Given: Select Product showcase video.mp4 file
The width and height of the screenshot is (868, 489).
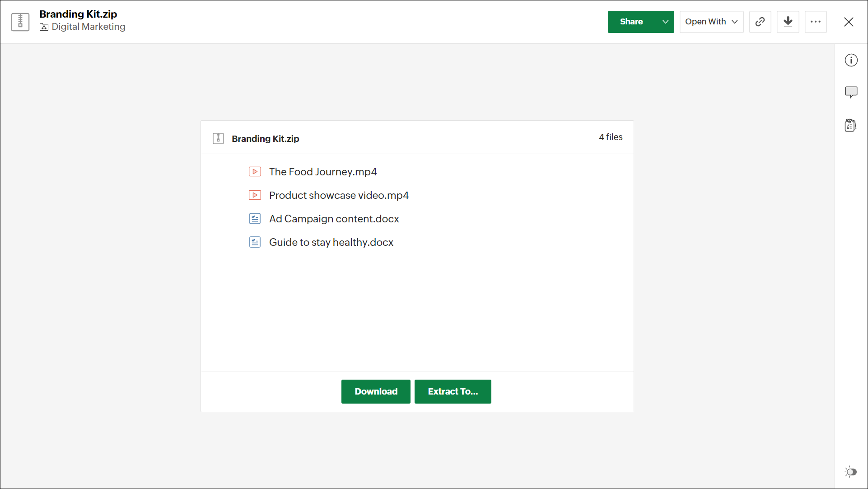Looking at the screenshot, I should tap(339, 195).
